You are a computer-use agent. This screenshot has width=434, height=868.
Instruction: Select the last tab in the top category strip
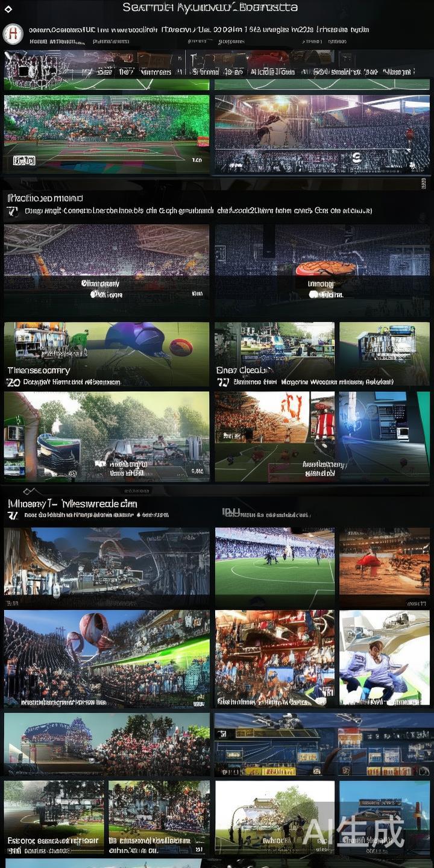pyautogui.click(x=398, y=72)
